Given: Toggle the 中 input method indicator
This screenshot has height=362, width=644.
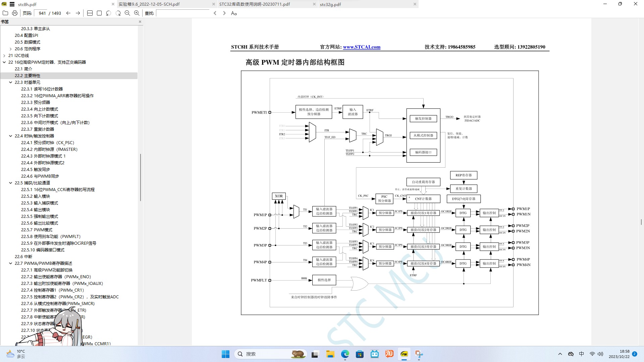Looking at the screenshot, I should pyautogui.click(x=581, y=354).
